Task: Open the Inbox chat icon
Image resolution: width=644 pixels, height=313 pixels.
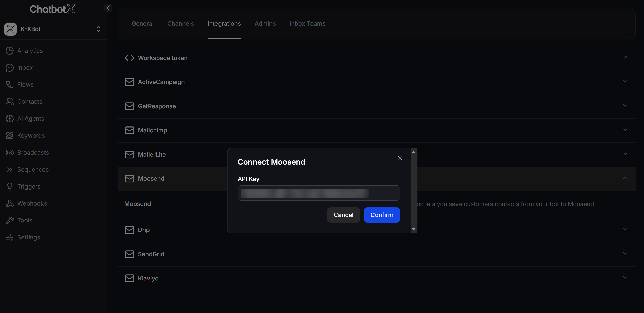Action: [x=10, y=68]
